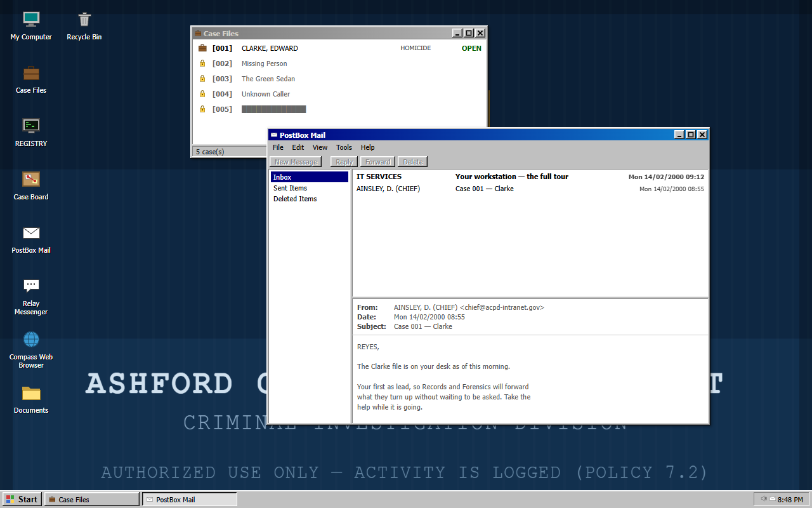Open the View menu in PostBox Mail

320,147
